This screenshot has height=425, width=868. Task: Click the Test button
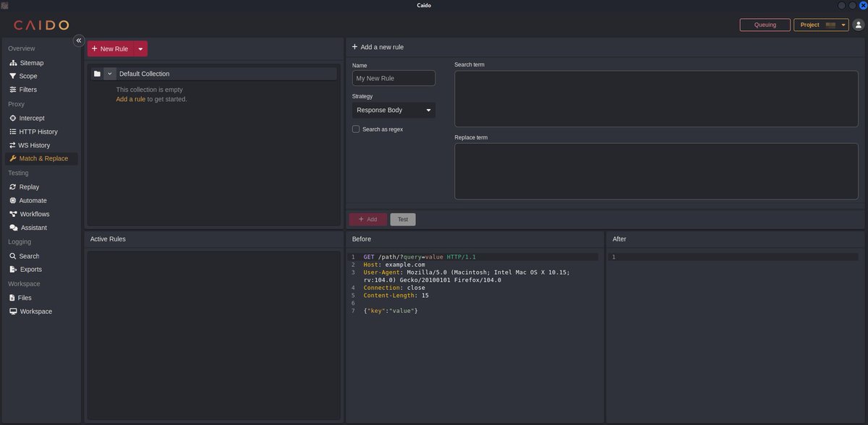coord(403,219)
